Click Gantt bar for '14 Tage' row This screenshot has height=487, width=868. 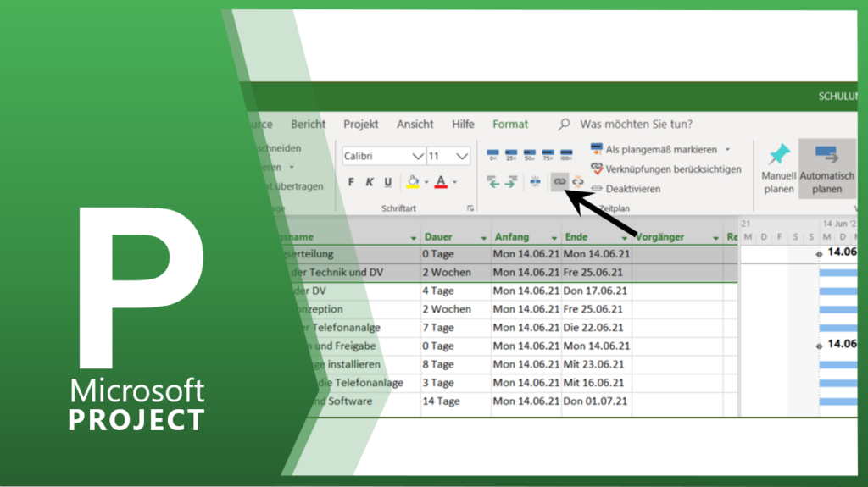tap(838, 401)
